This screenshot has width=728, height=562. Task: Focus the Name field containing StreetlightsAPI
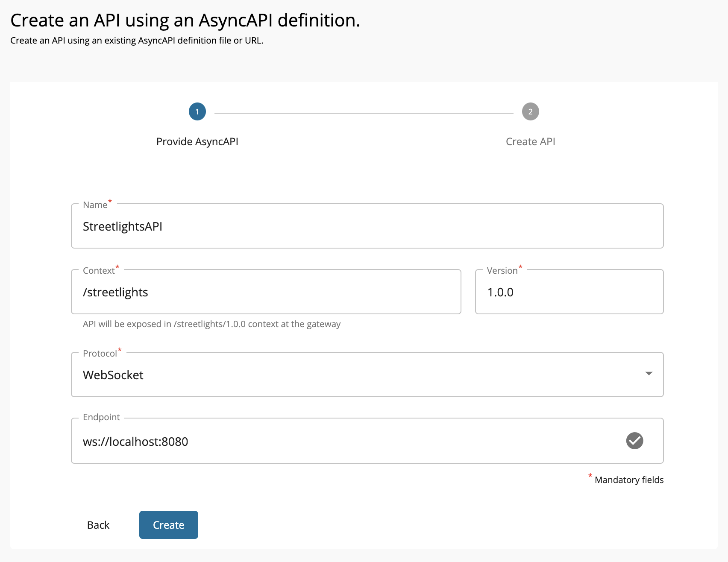coord(367,226)
